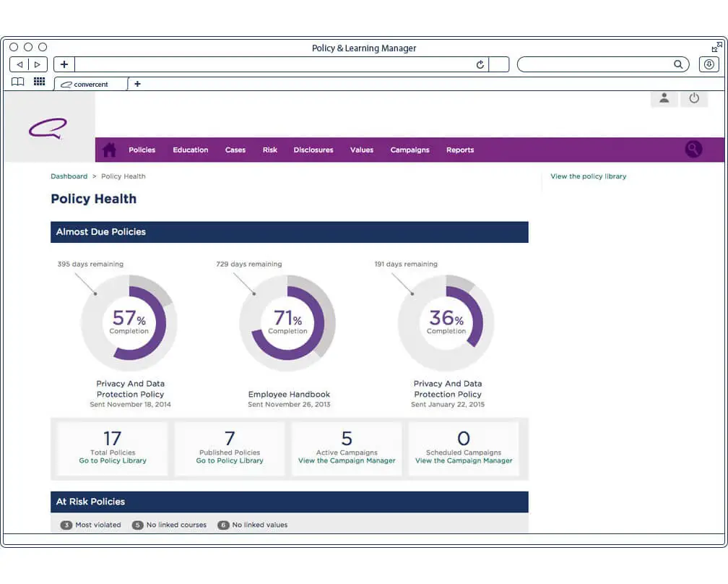Click the browser downloads icon
This screenshot has height=584, width=728.
tap(708, 64)
